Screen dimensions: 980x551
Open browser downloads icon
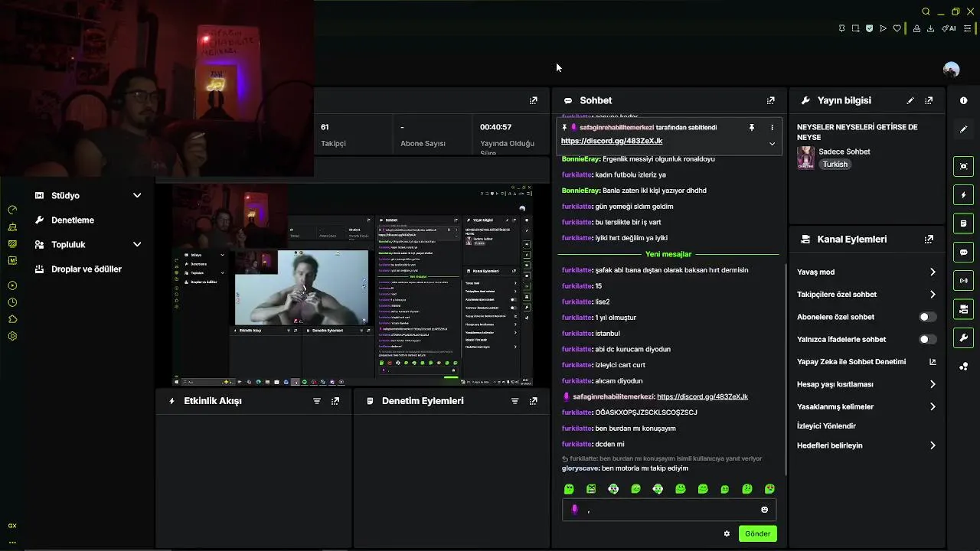[x=930, y=28]
